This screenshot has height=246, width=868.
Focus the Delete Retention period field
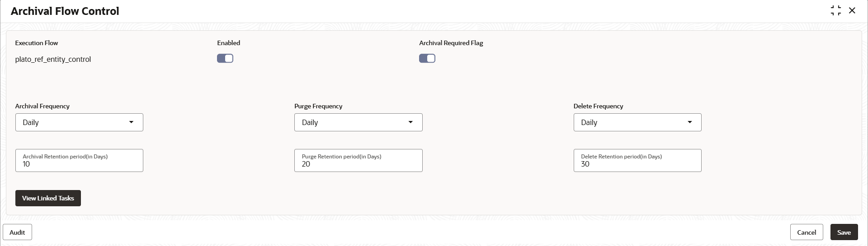point(637,160)
